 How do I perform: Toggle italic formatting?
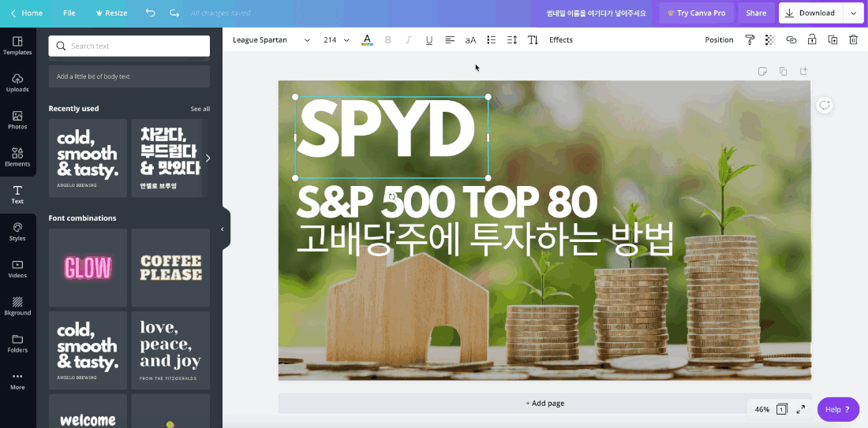(409, 40)
